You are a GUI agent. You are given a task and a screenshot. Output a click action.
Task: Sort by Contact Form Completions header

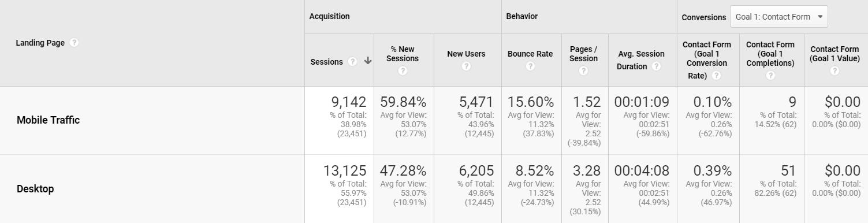point(770,54)
